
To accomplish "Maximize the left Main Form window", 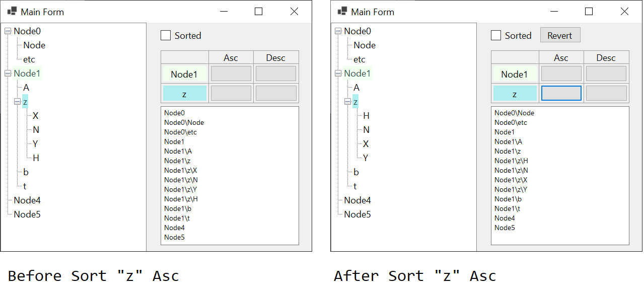I will [259, 12].
